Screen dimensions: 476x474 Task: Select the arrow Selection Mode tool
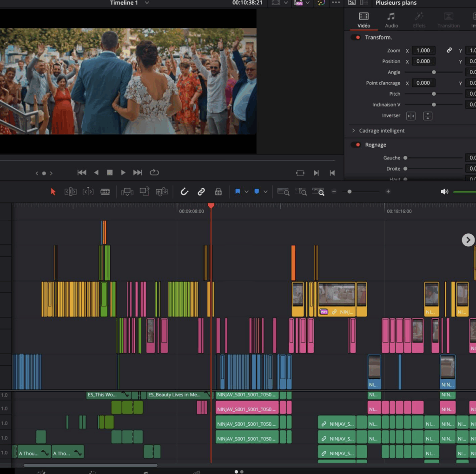[x=53, y=191]
